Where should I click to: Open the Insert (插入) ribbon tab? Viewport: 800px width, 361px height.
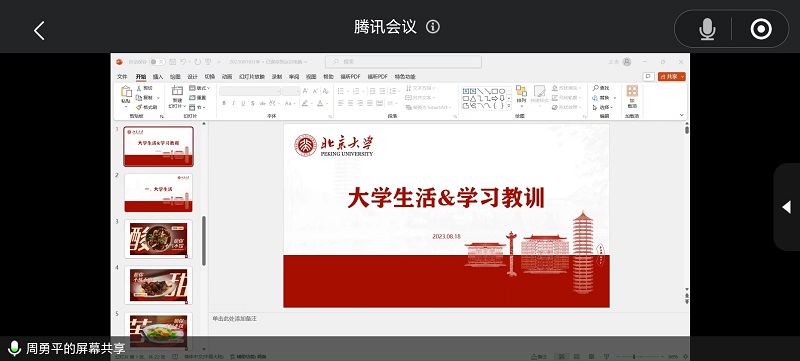pyautogui.click(x=158, y=76)
